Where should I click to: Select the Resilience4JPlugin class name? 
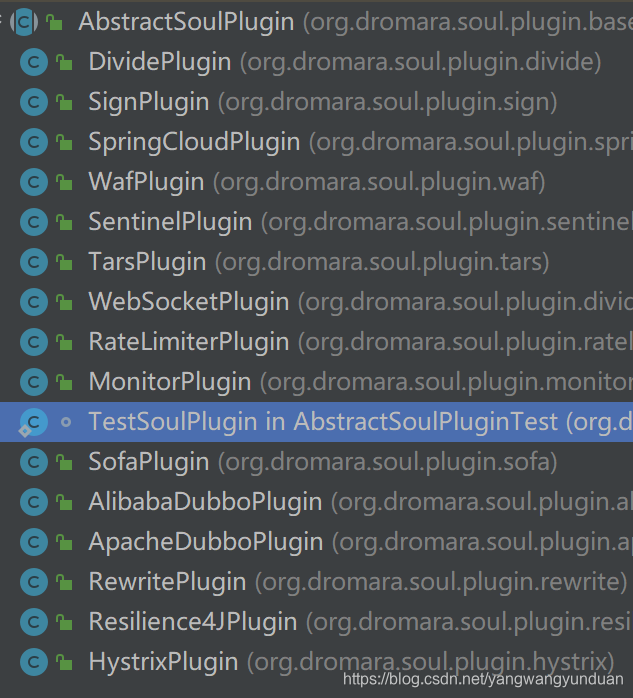tap(193, 622)
